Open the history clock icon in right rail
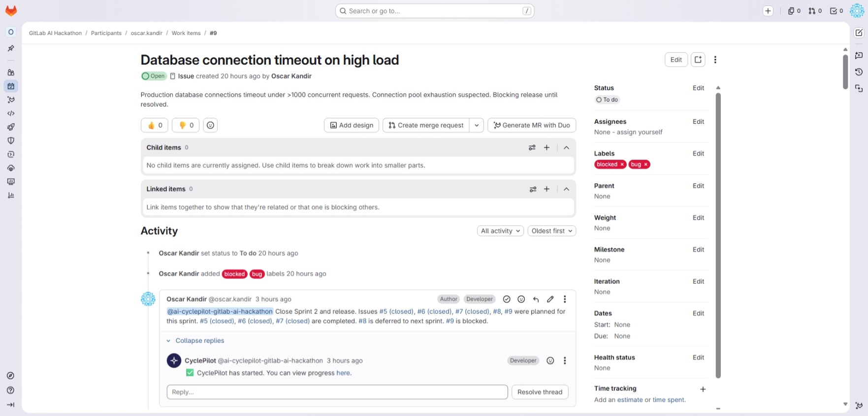This screenshot has height=416, width=868. (x=859, y=72)
